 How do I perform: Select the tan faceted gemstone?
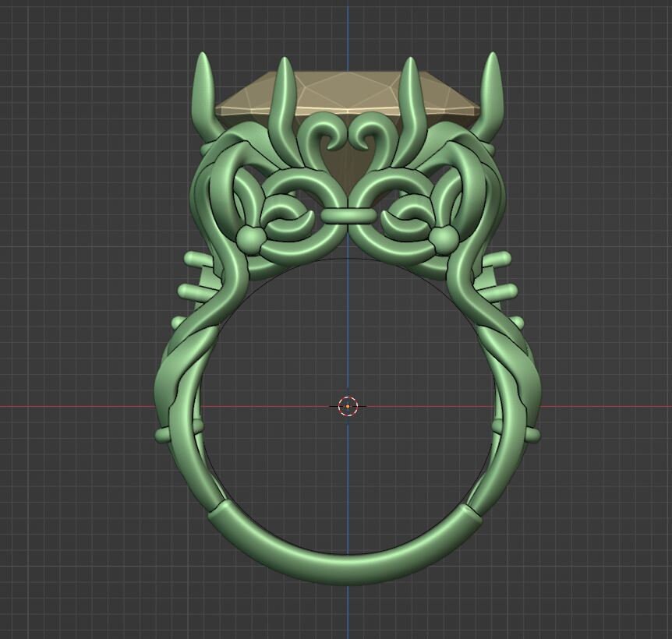[347, 92]
